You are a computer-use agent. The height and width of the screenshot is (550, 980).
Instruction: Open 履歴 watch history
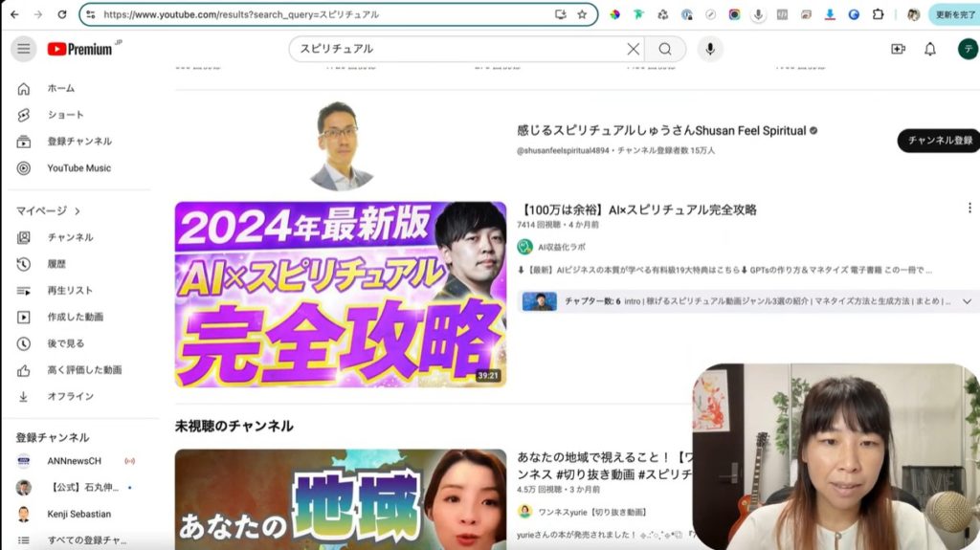[x=57, y=264]
